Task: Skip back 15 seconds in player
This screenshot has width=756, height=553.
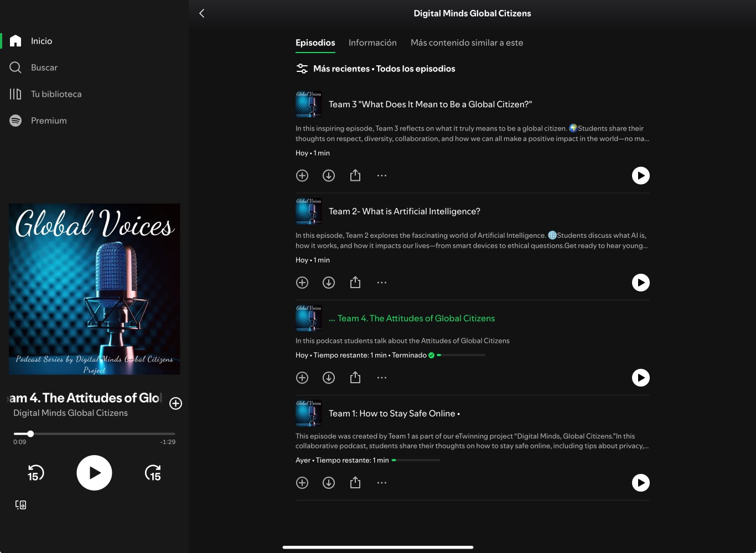Action: click(x=35, y=473)
